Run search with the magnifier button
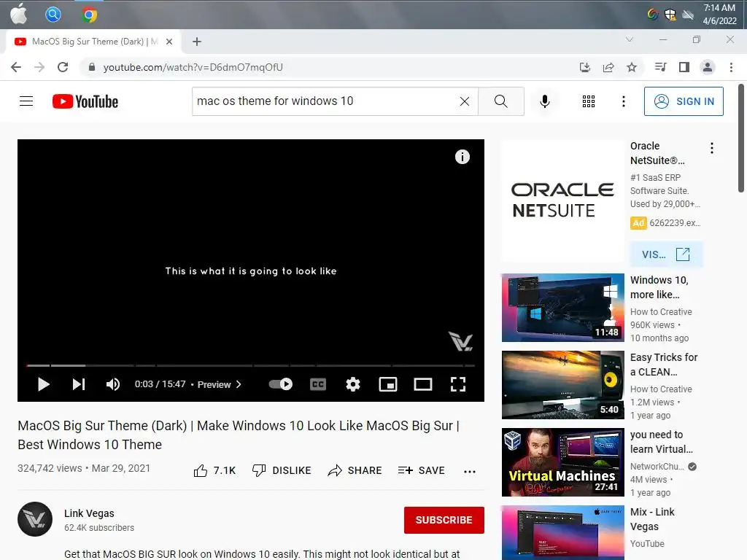The width and height of the screenshot is (747, 560). (x=501, y=101)
